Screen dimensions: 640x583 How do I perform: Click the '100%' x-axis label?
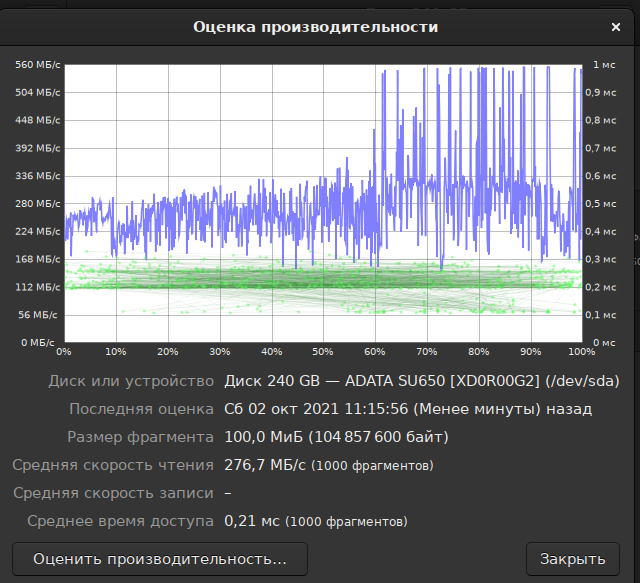(x=582, y=352)
